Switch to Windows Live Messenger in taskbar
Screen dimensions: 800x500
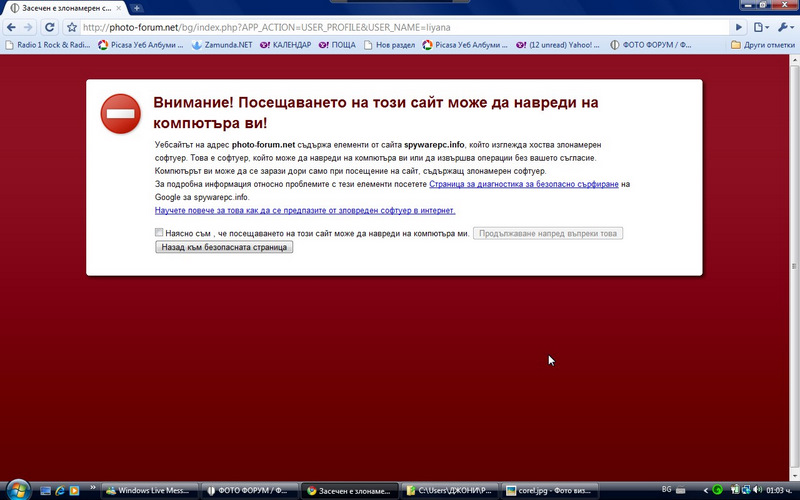point(150,491)
